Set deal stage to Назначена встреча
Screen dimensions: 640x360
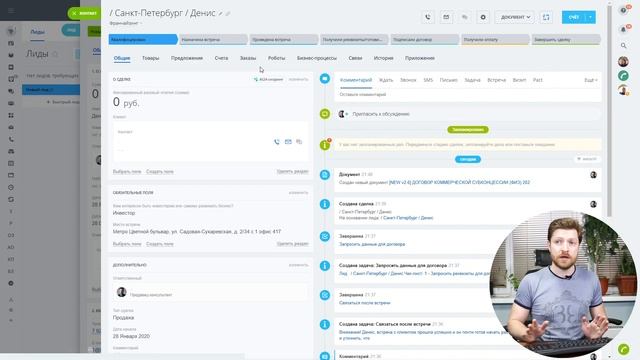pyautogui.click(x=213, y=40)
